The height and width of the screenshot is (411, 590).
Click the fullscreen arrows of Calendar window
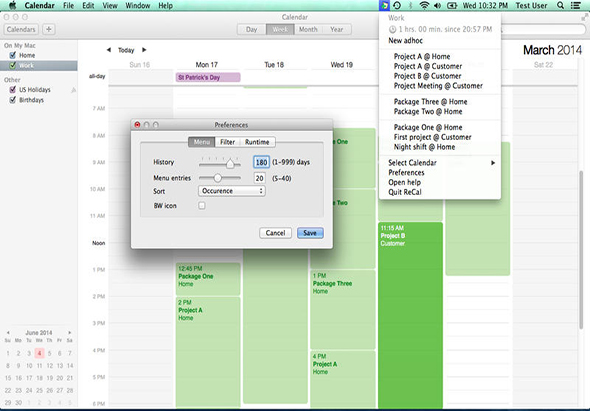click(x=584, y=17)
